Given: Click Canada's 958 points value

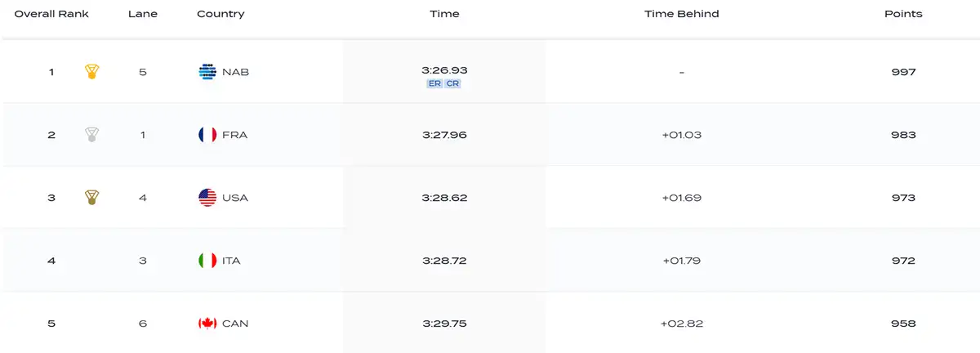Looking at the screenshot, I should pyautogui.click(x=903, y=324).
